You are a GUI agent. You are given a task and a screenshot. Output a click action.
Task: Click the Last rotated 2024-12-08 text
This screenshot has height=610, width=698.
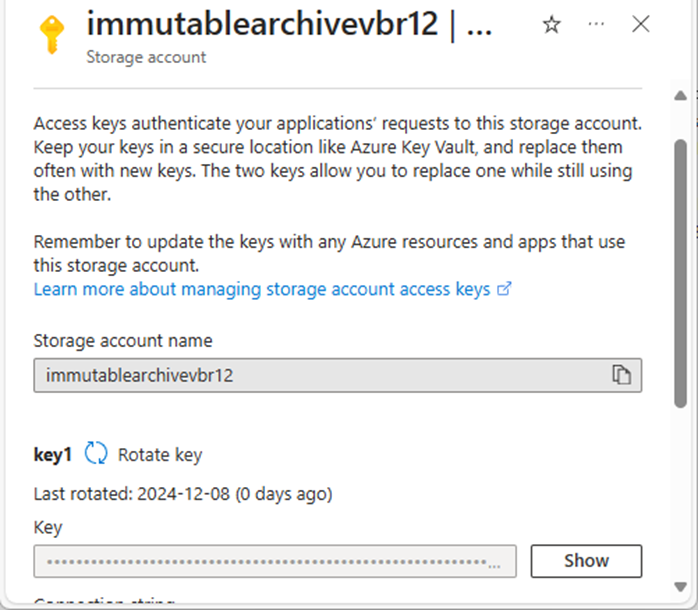[x=183, y=494]
